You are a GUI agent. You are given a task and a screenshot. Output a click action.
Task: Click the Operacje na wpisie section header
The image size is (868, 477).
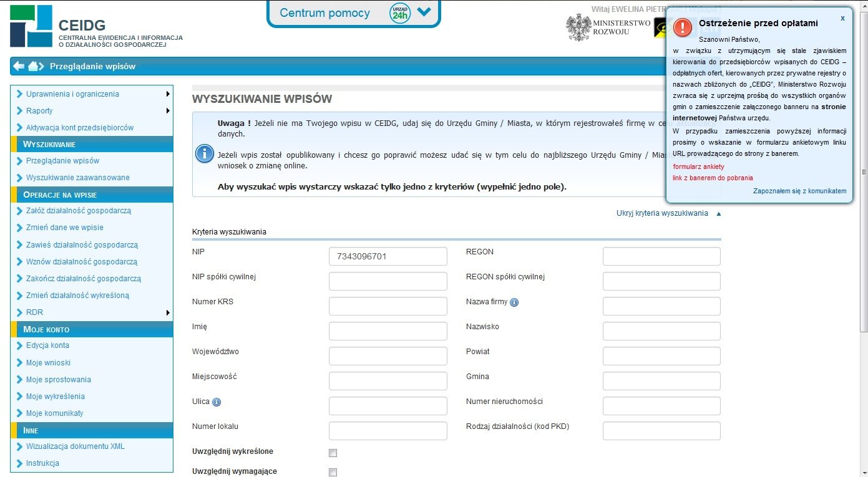pos(92,195)
